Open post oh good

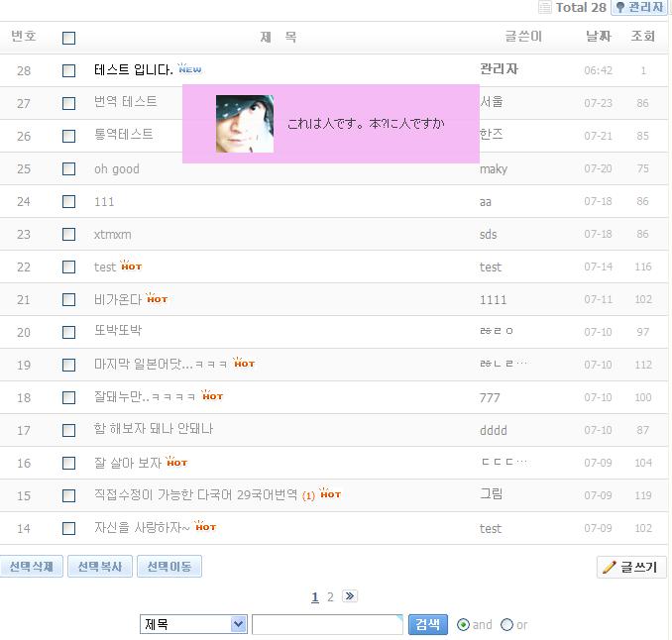click(x=117, y=168)
